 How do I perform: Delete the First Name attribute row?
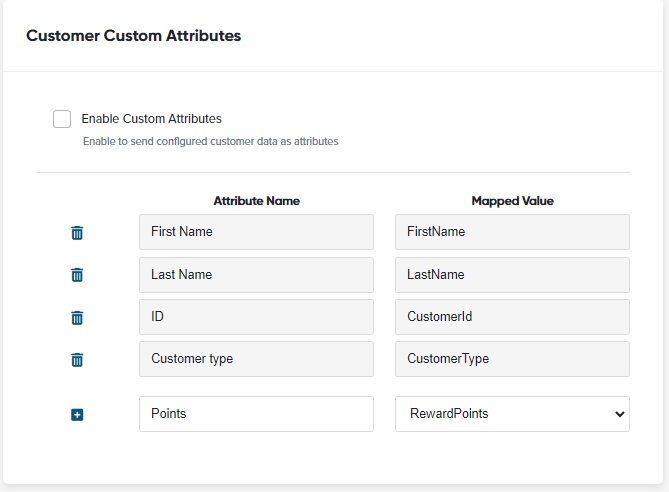click(77, 233)
